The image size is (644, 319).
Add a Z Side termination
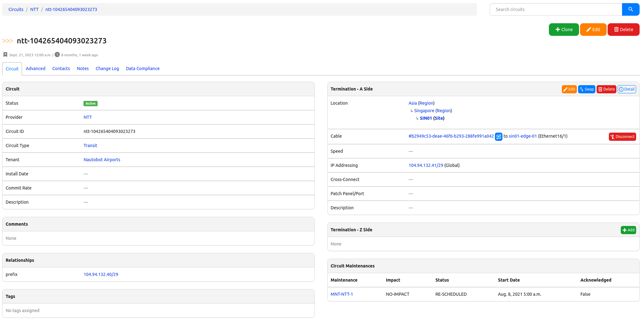tap(628, 230)
